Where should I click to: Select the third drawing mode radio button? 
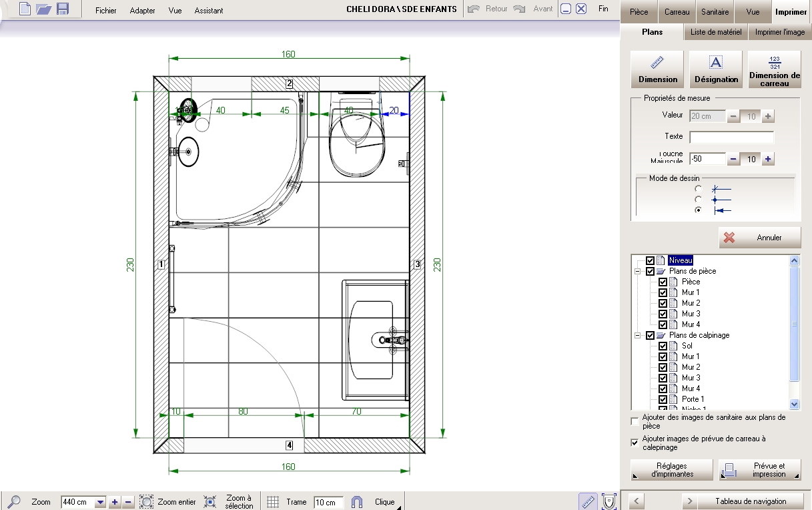click(699, 210)
